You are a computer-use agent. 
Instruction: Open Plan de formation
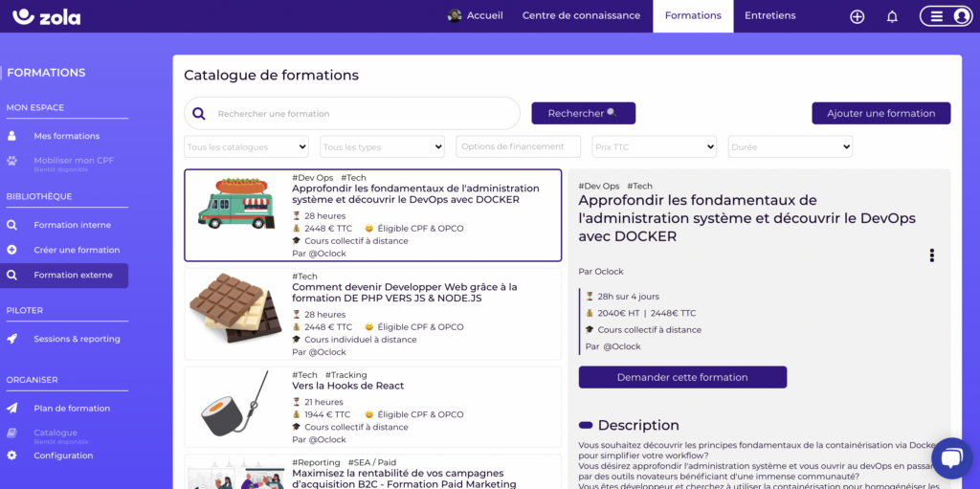point(72,409)
